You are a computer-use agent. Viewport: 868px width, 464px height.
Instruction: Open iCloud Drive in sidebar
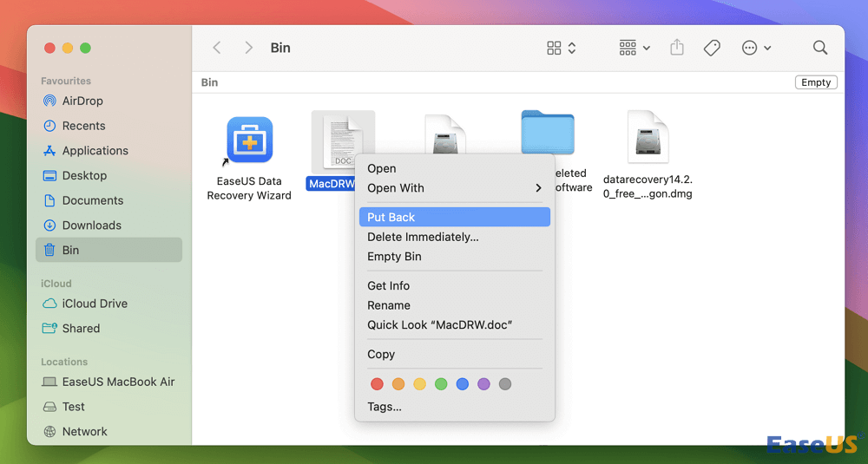coord(95,304)
